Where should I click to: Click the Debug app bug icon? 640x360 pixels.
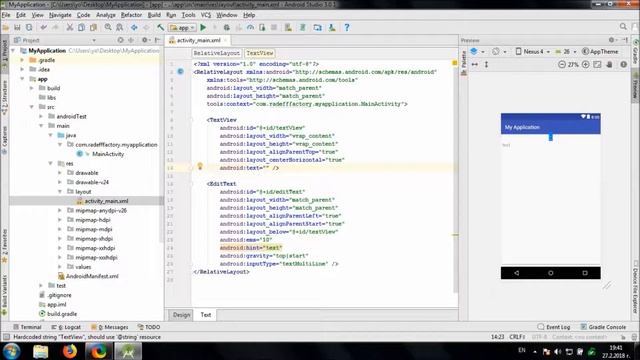(227, 28)
